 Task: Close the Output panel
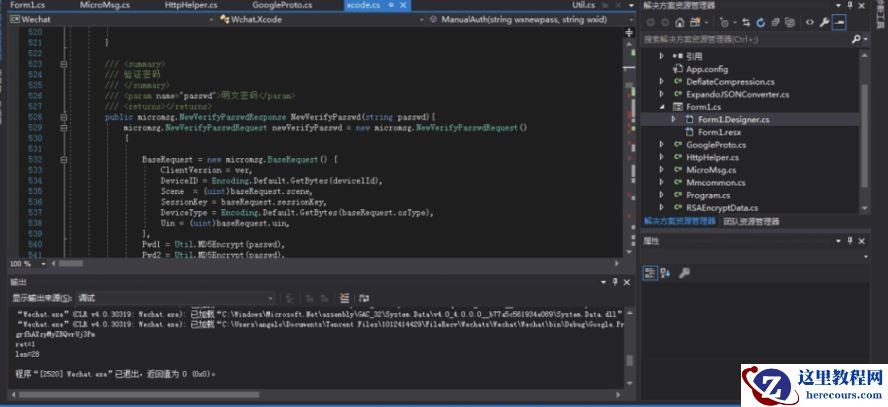626,282
